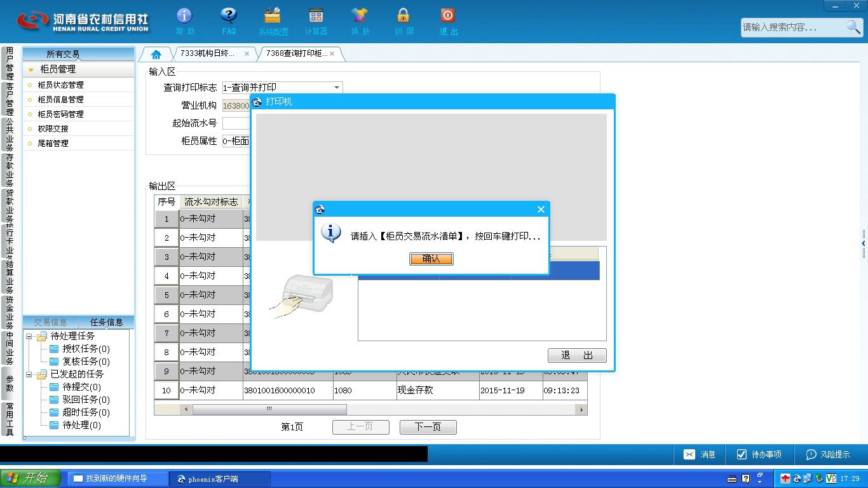Viewport: 868px width, 488px height.
Task: Confirm the dialog with 确认 button
Action: click(431, 259)
